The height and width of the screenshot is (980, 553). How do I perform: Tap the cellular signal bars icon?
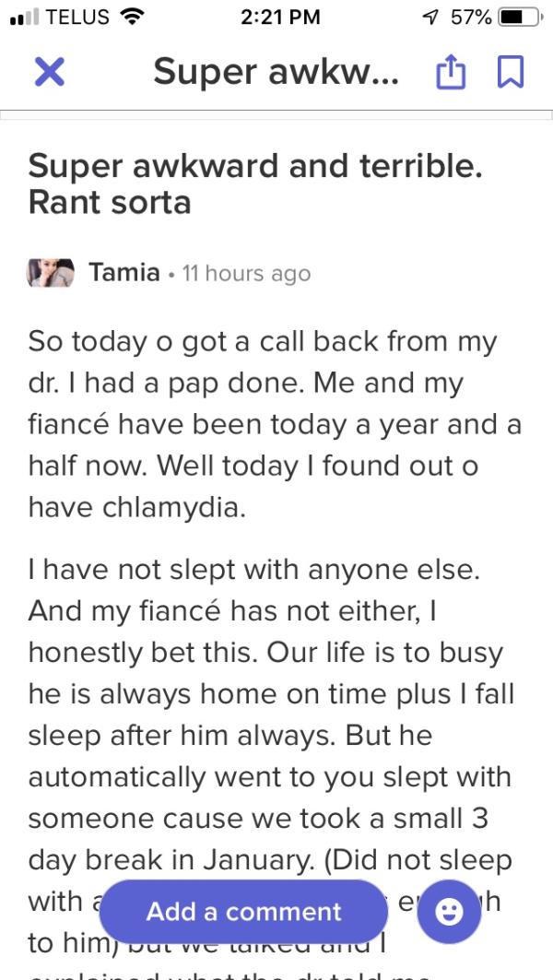[x=25, y=17]
